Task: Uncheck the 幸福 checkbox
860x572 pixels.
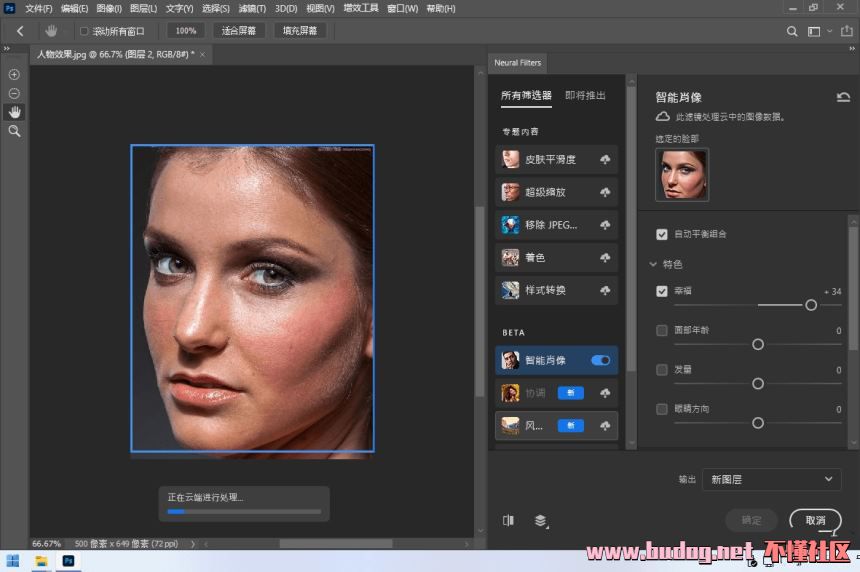Action: coord(661,291)
